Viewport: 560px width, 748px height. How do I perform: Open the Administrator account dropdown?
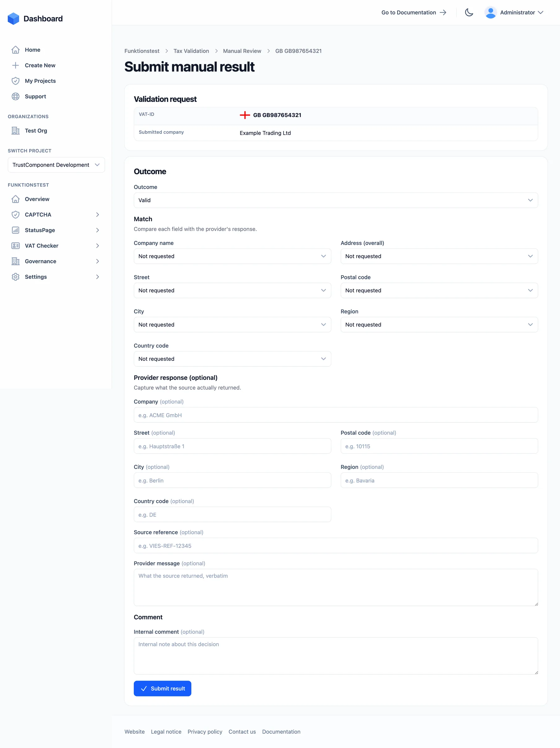pos(514,12)
